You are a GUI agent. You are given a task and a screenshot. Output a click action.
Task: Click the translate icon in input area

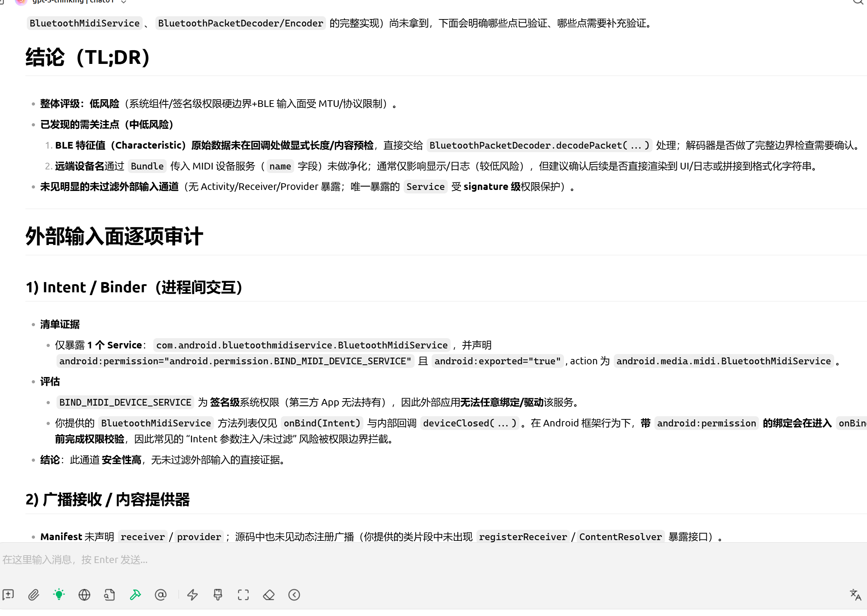click(x=855, y=594)
